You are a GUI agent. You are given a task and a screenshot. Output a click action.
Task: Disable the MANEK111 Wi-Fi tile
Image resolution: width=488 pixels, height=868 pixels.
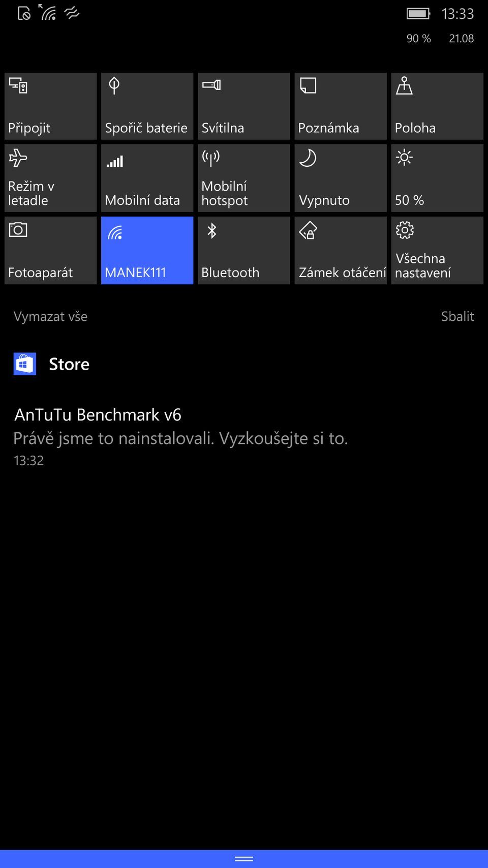click(147, 250)
